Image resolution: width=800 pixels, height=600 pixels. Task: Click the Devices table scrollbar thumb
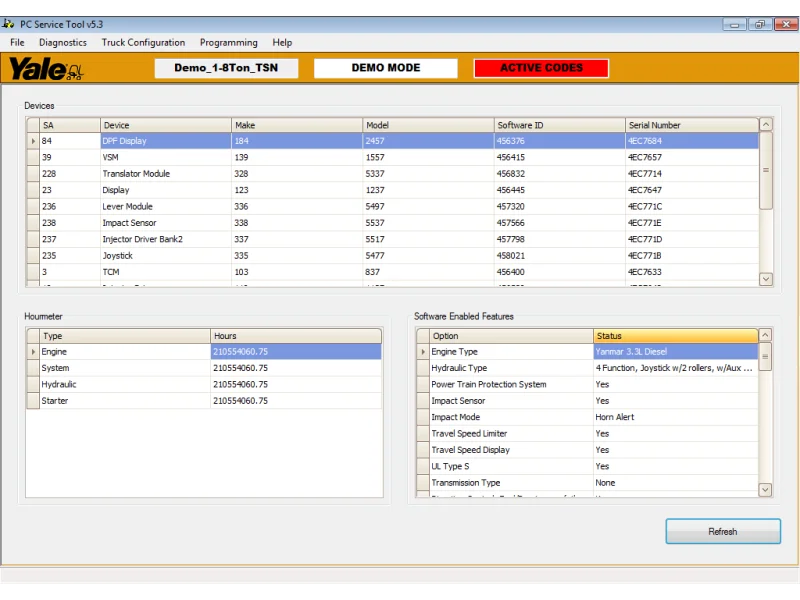[766, 170]
